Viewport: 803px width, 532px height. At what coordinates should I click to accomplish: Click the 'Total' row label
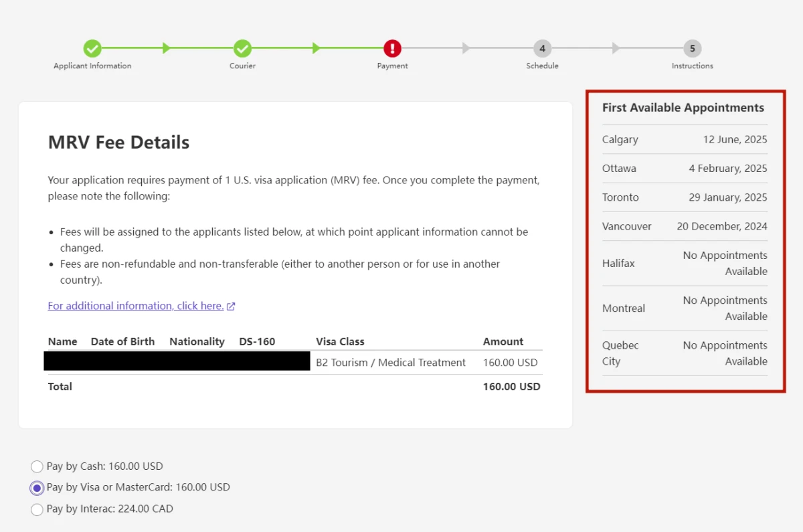60,387
